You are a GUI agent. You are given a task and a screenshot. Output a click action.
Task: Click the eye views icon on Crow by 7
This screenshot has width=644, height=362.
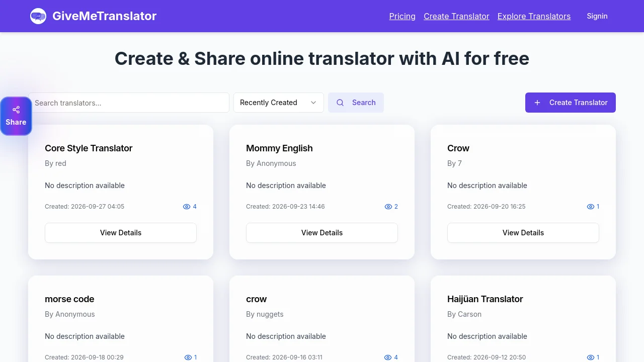pos(591,207)
